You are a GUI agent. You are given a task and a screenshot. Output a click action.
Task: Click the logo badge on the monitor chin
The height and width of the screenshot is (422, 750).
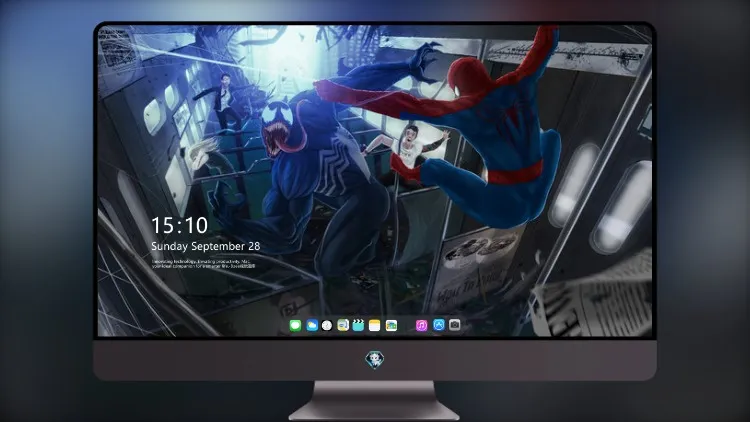click(x=375, y=360)
